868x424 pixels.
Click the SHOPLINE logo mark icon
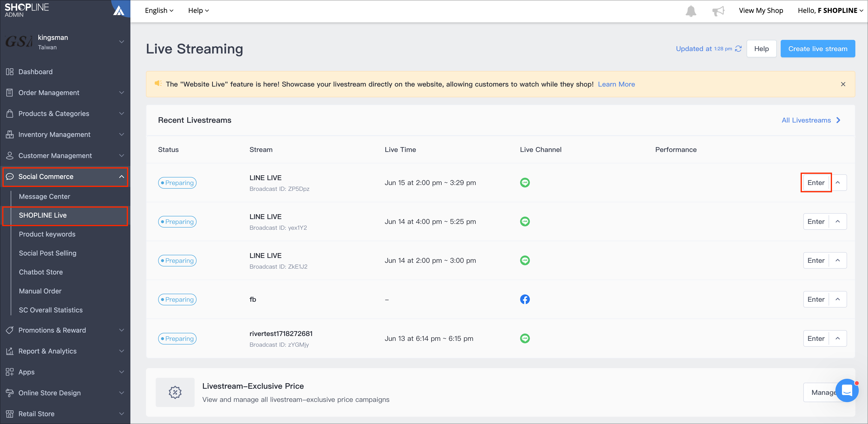tap(119, 10)
